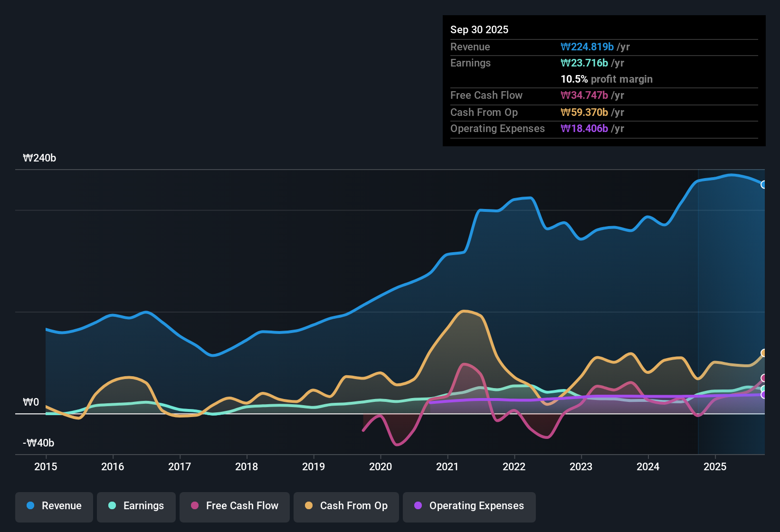780x532 pixels.
Task: Click the purple Operating Expenses legend dot
Action: click(x=417, y=506)
